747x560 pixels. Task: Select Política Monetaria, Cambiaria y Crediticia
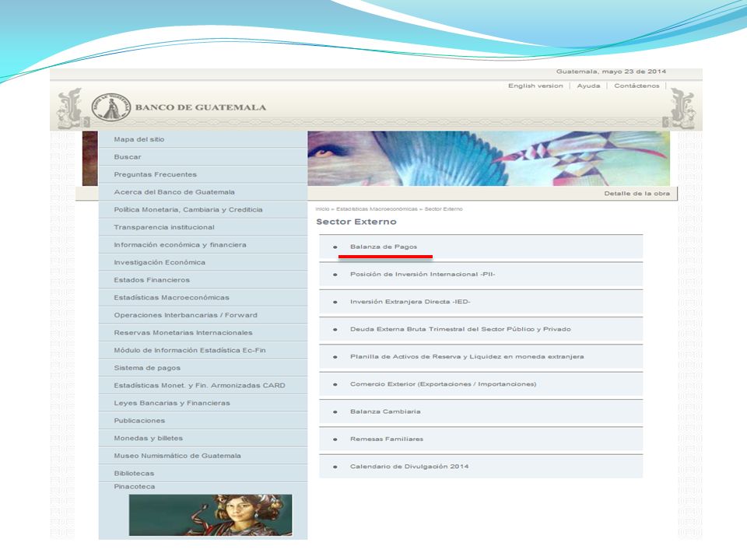pyautogui.click(x=203, y=210)
